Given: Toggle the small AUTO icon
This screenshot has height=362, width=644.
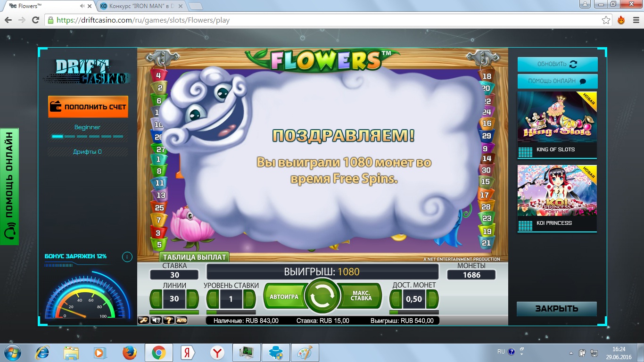Looking at the screenshot, I should [182, 320].
